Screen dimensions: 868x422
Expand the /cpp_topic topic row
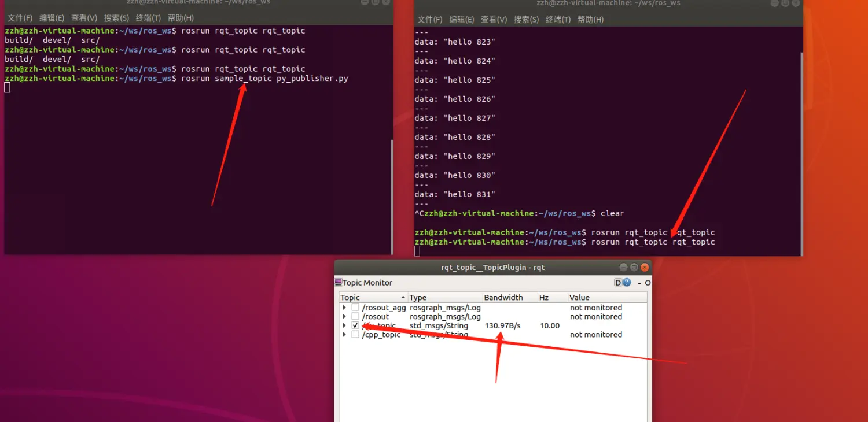tap(344, 334)
